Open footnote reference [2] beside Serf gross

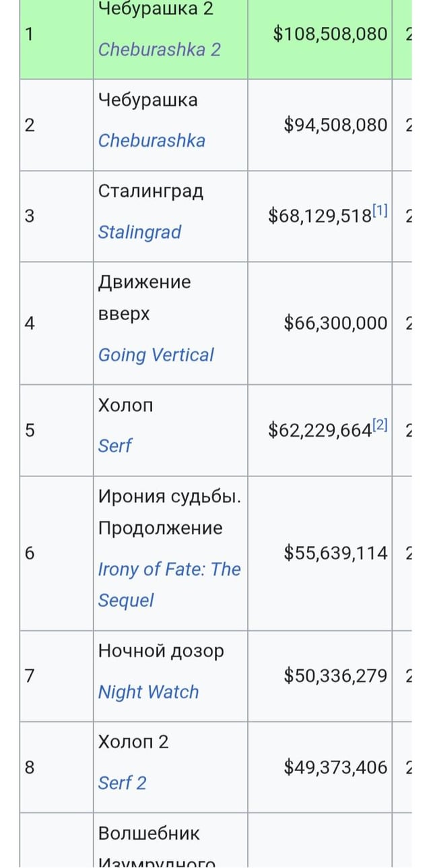pyautogui.click(x=380, y=426)
